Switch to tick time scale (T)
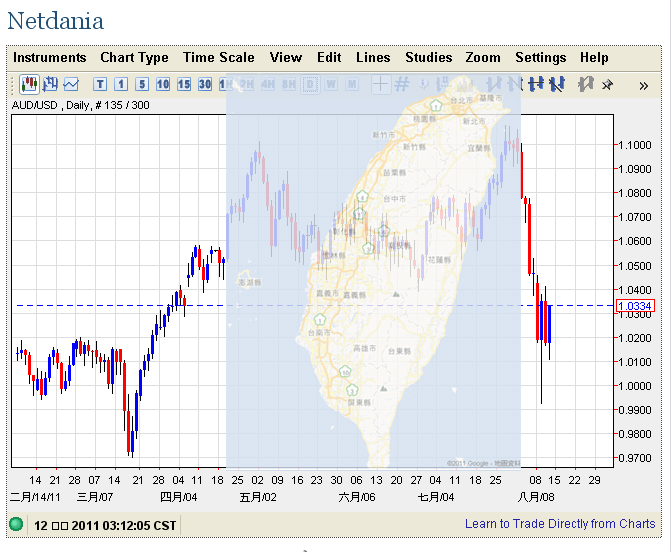This screenshot has width=671, height=552. [100, 84]
